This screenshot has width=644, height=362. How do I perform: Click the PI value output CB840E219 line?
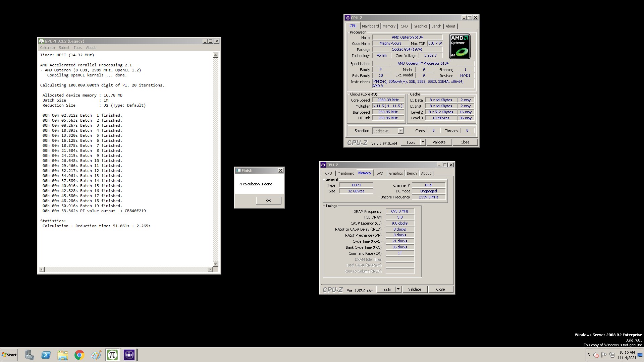94,211
